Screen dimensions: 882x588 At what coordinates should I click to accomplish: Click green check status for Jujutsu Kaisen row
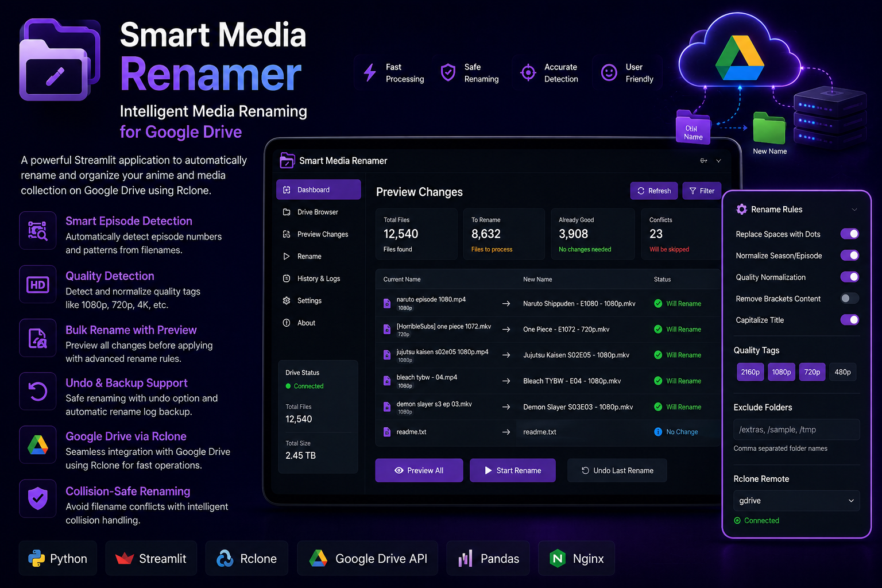[658, 355]
